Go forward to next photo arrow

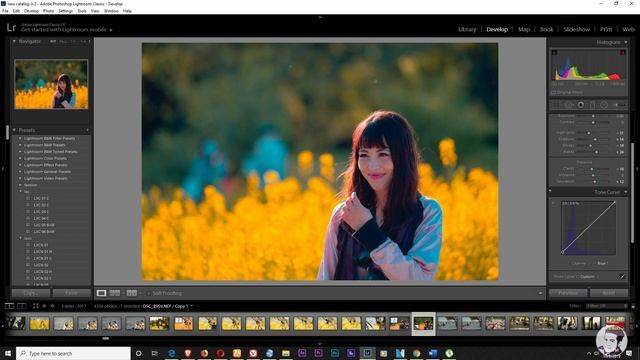tap(52, 306)
